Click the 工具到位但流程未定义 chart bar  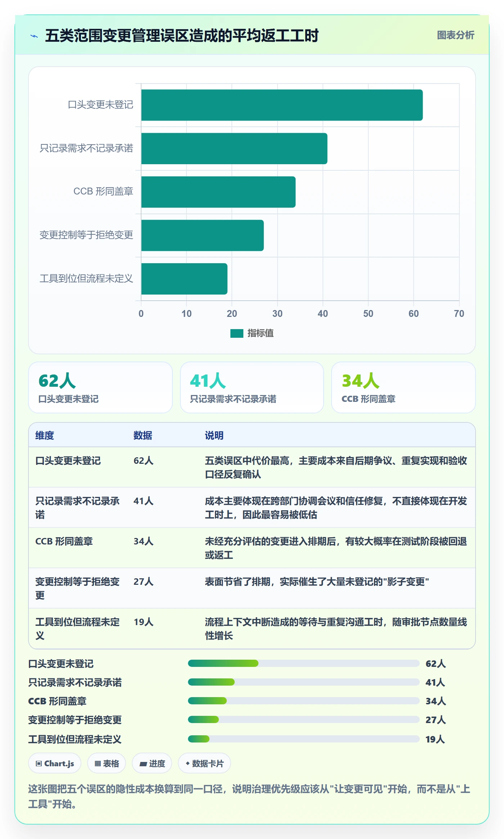[x=184, y=279]
